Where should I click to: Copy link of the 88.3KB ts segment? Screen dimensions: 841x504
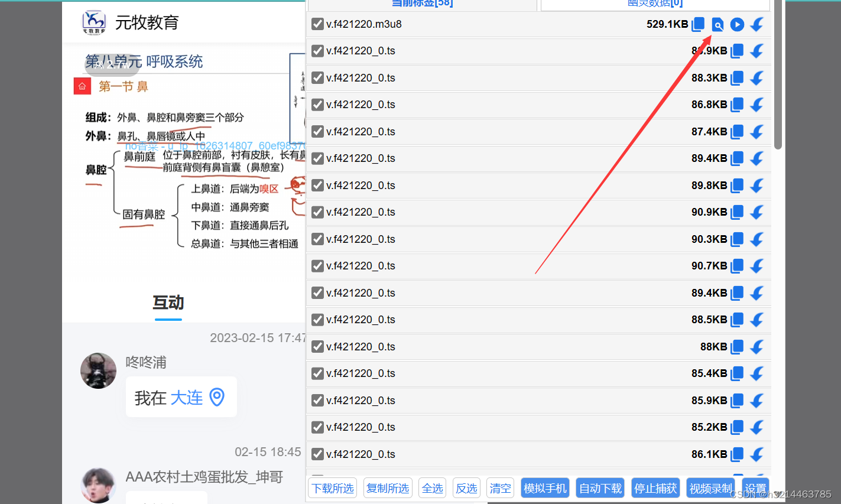[737, 78]
